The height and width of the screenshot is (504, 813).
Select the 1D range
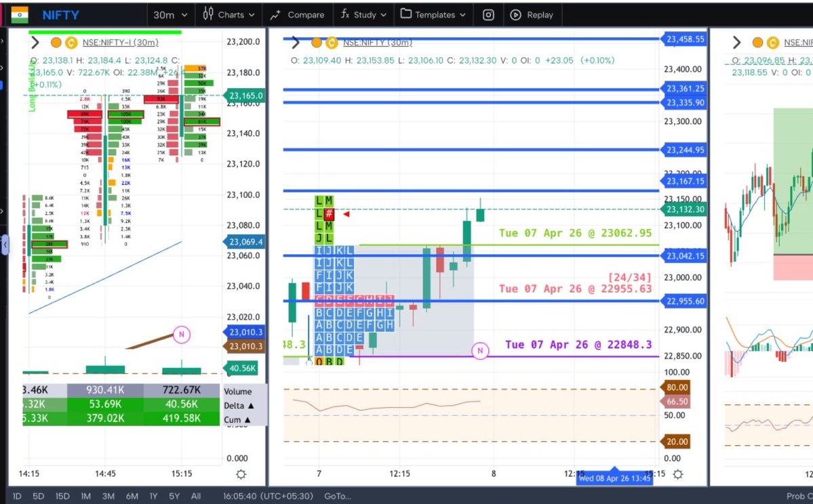[16, 497]
